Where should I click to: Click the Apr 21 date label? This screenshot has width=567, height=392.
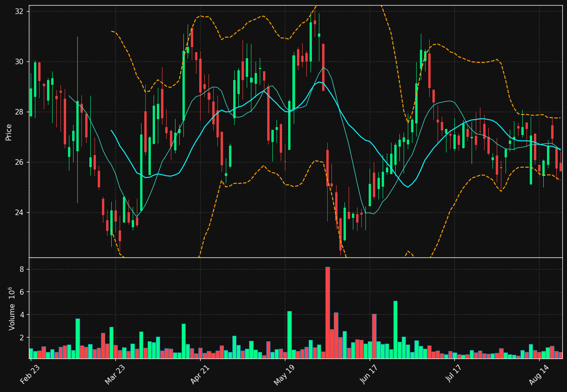point(200,375)
